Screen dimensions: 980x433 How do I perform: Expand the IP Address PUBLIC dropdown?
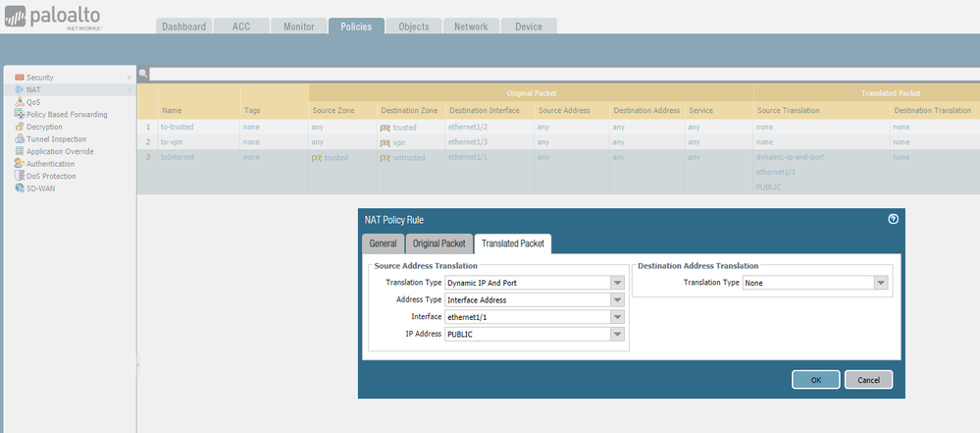pos(617,334)
